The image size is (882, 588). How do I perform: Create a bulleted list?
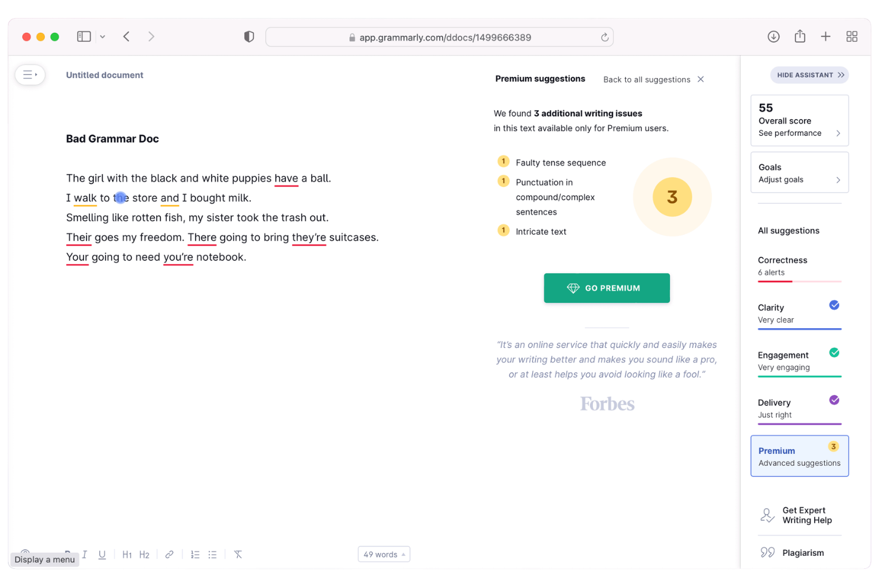coord(212,554)
